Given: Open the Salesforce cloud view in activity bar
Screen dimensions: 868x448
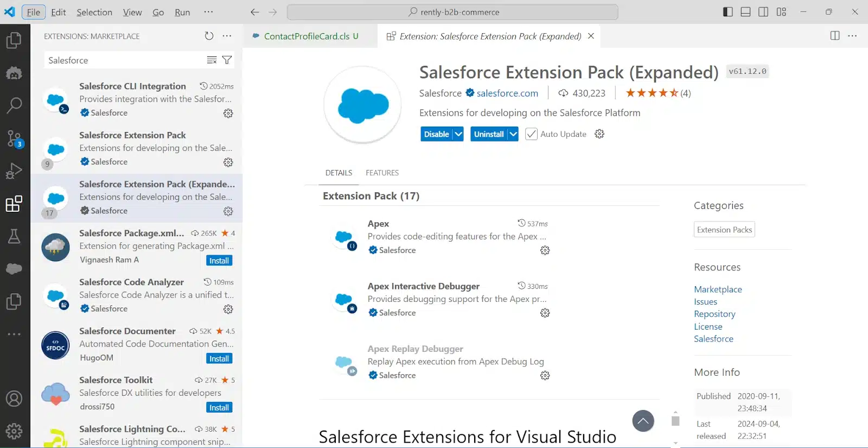Looking at the screenshot, I should pos(14,269).
